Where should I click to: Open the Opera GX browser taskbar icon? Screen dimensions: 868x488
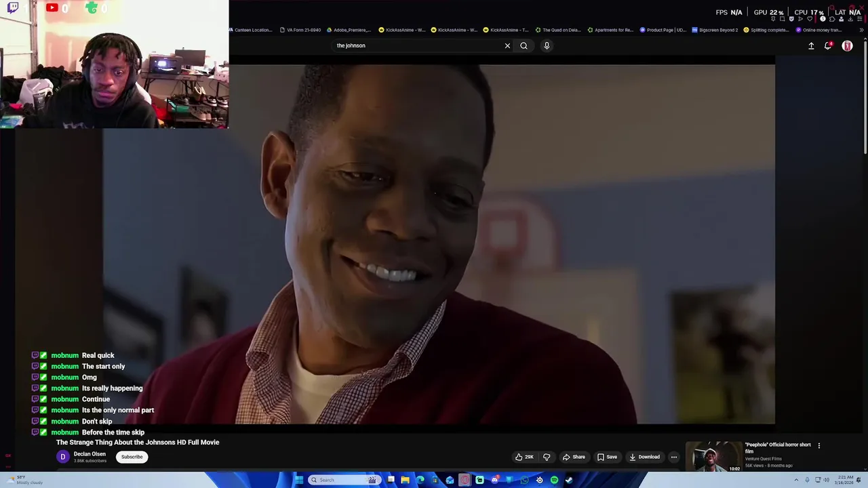coord(465,480)
